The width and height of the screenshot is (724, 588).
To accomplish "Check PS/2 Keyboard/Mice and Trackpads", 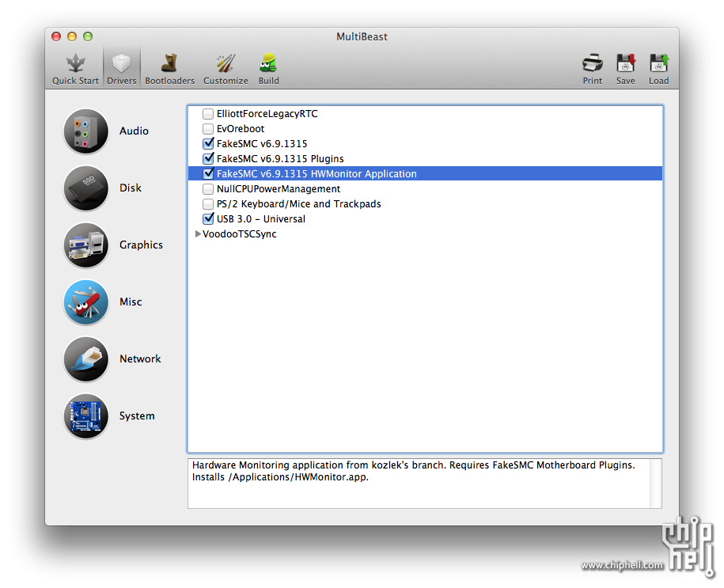I will click(x=208, y=203).
